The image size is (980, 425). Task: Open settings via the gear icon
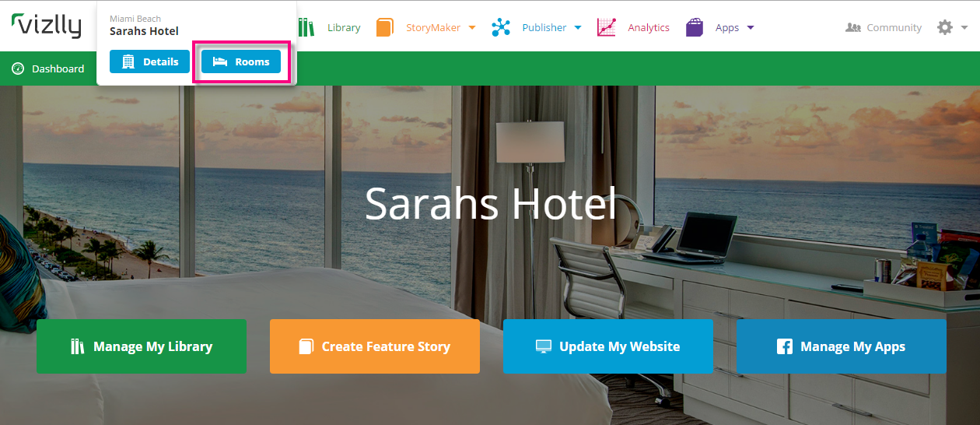point(945,27)
